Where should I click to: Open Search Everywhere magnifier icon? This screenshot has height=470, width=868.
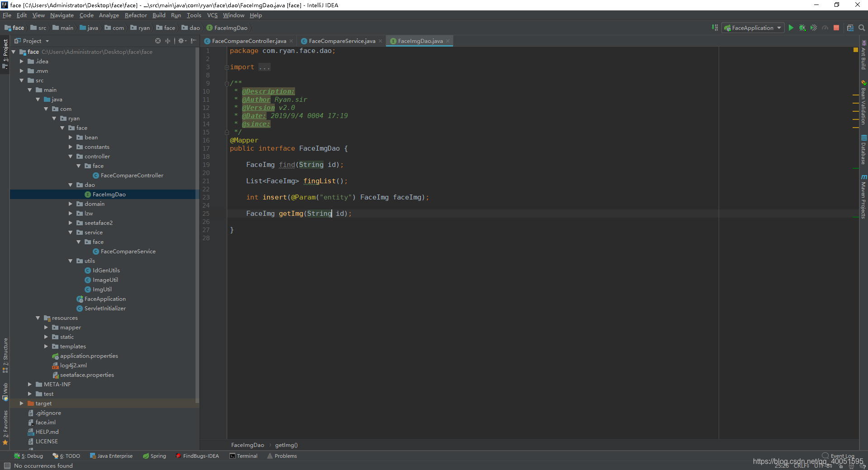862,28
